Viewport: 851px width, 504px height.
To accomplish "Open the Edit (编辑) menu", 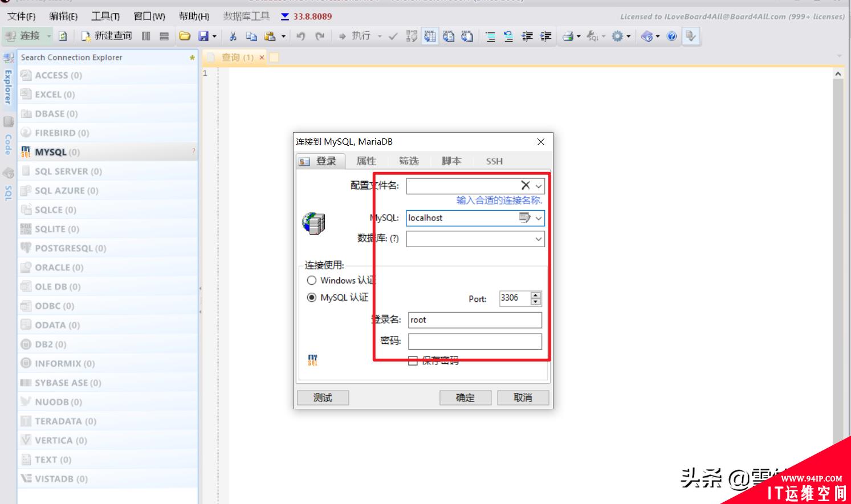I will pos(63,17).
